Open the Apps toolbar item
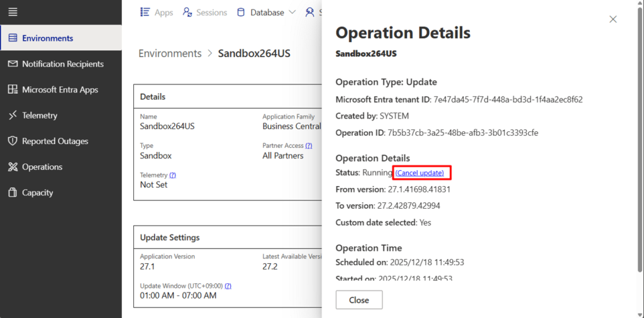644x318 pixels. point(157,13)
